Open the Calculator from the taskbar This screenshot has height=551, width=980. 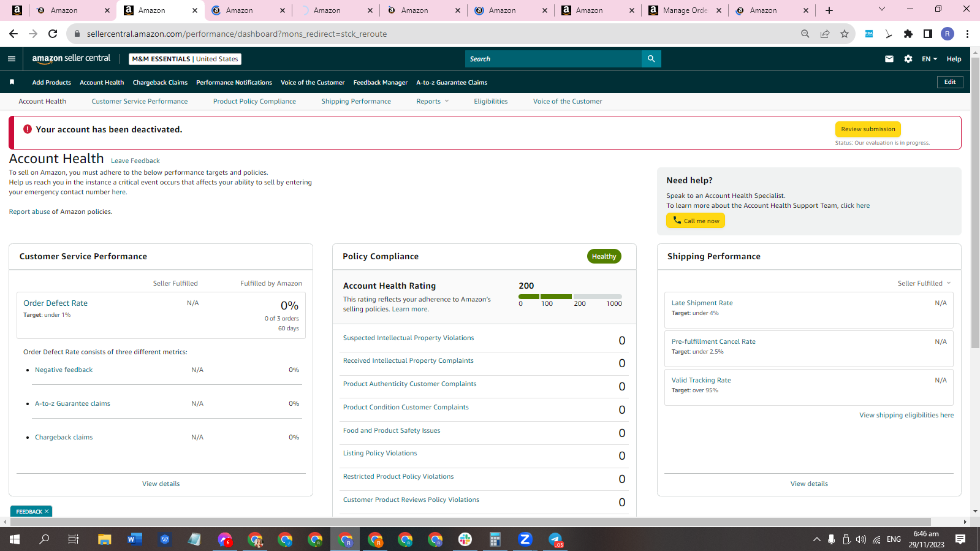(x=495, y=539)
